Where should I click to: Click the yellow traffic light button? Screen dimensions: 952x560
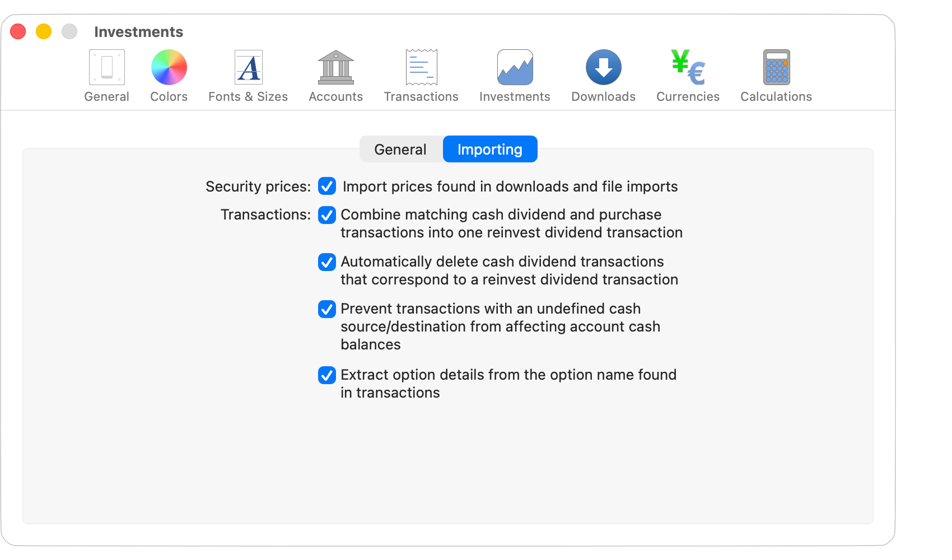(43, 31)
